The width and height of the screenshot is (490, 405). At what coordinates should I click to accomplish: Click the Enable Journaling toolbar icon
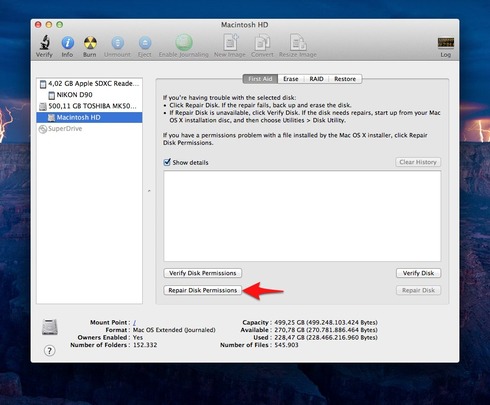click(184, 42)
